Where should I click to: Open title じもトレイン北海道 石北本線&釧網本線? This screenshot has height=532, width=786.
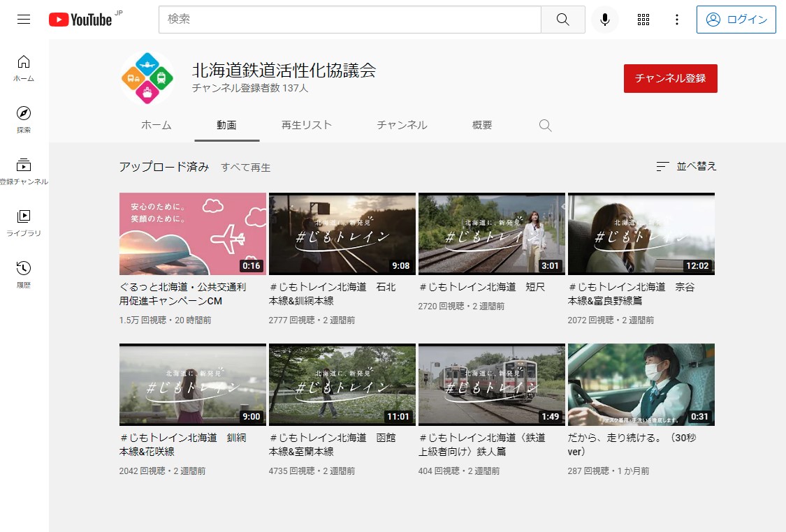click(332, 294)
